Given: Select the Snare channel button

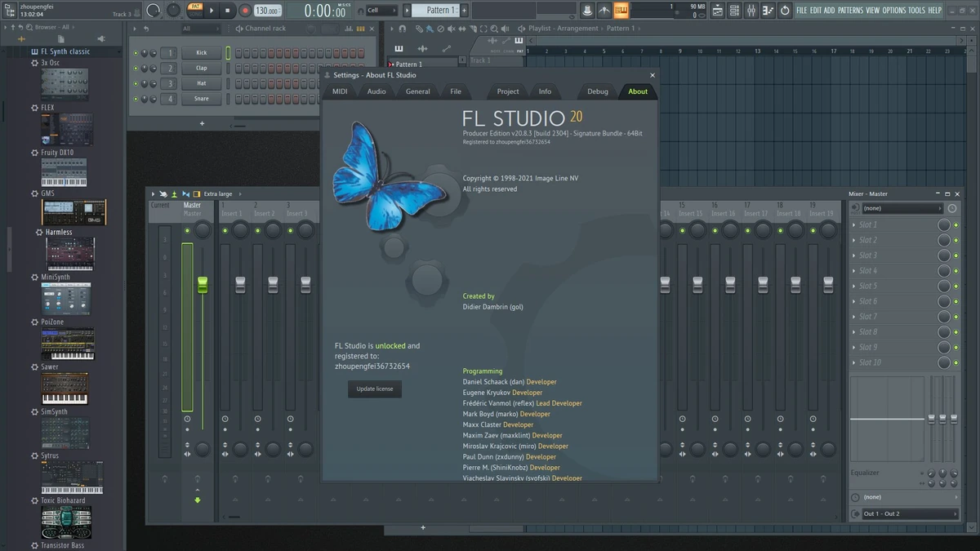Looking at the screenshot, I should (201, 99).
